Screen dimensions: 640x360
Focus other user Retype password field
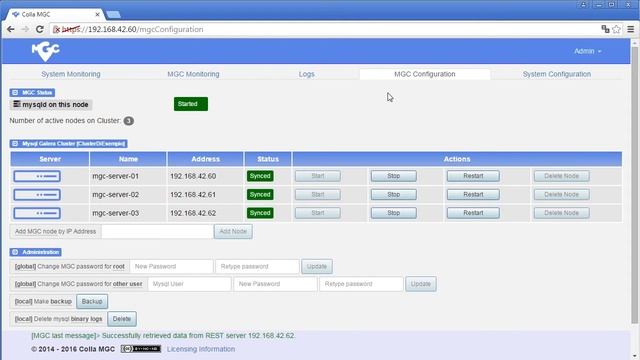pyautogui.click(x=361, y=284)
